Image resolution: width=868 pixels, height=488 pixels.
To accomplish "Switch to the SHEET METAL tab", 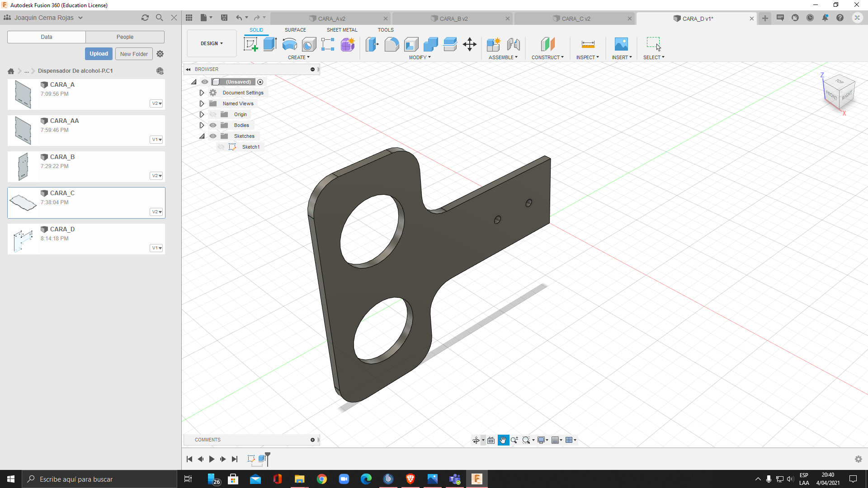I will pos(342,30).
